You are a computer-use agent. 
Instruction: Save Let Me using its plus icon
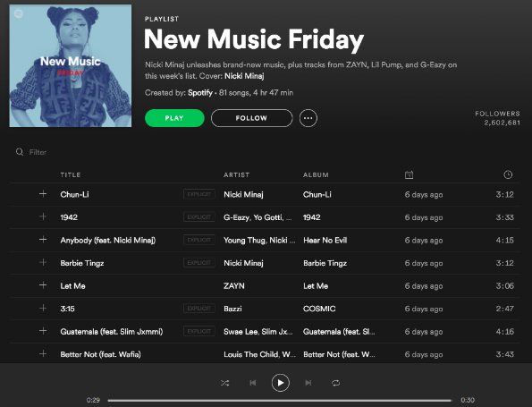pyautogui.click(x=43, y=285)
